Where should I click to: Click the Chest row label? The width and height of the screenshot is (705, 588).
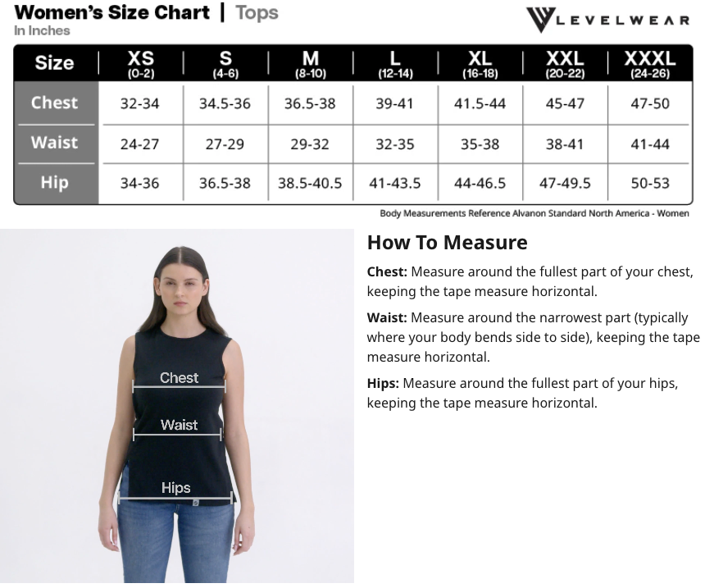(55, 103)
